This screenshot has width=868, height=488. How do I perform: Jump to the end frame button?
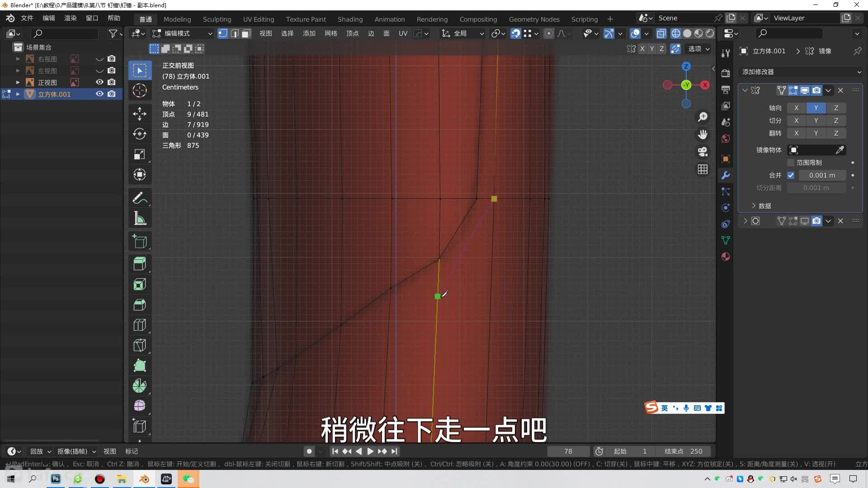(394, 451)
